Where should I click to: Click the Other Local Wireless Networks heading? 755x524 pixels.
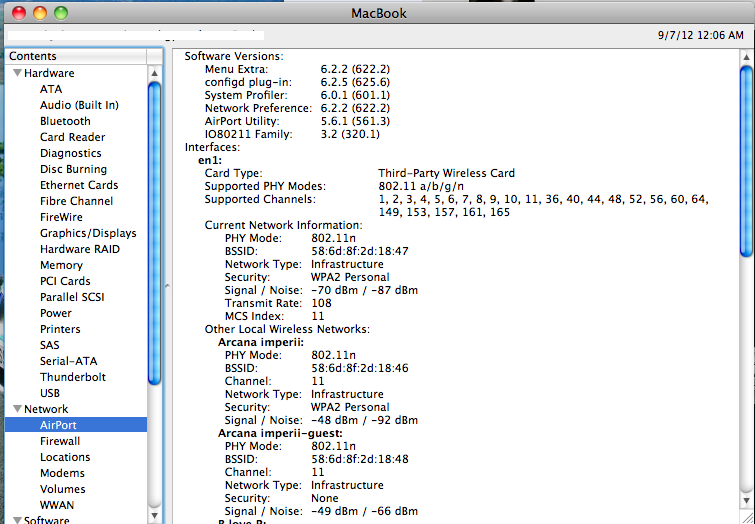287,329
